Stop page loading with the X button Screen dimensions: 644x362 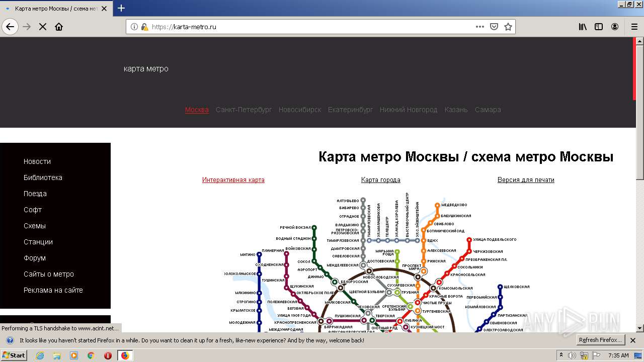(43, 27)
